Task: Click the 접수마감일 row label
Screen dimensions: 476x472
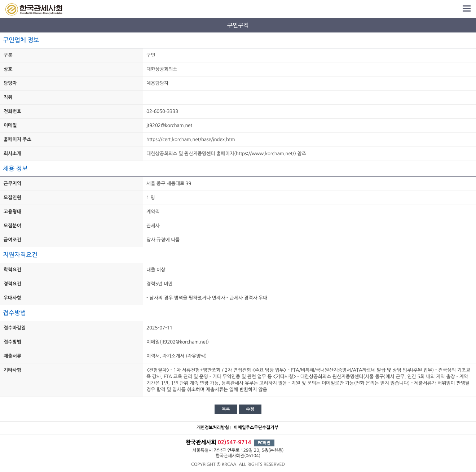Action: point(14,328)
